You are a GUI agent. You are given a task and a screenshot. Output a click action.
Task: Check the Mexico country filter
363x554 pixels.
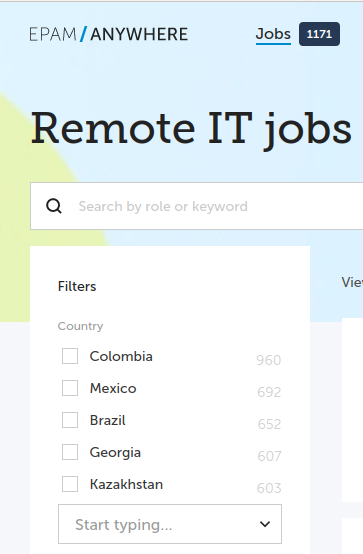(70, 388)
